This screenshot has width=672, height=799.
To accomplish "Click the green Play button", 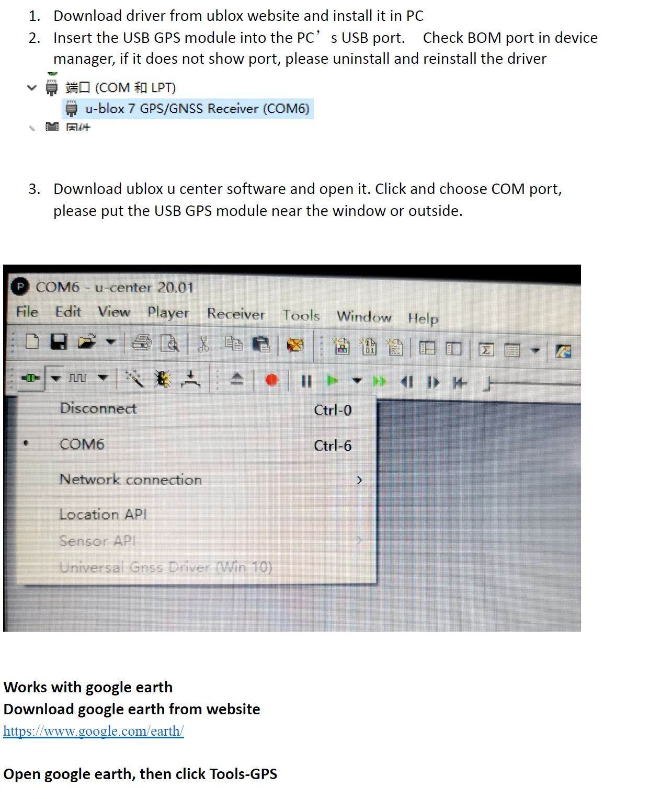I will tap(332, 381).
